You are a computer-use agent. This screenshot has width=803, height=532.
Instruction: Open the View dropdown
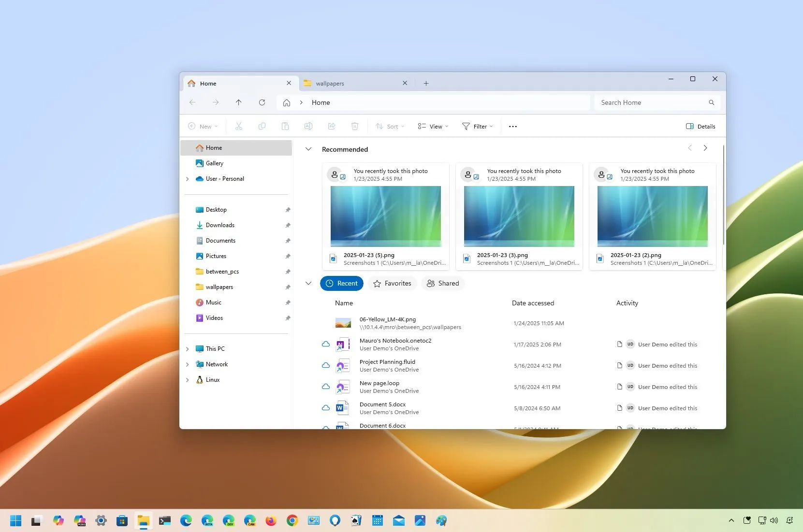pos(433,126)
